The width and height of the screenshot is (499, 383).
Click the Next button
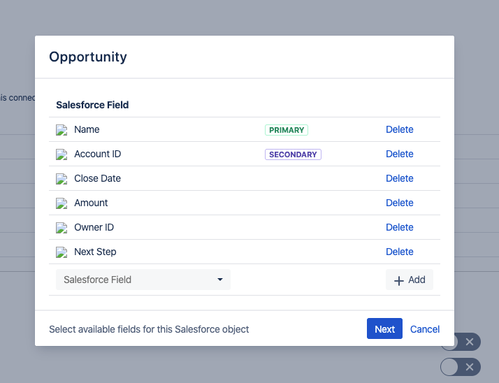click(385, 329)
